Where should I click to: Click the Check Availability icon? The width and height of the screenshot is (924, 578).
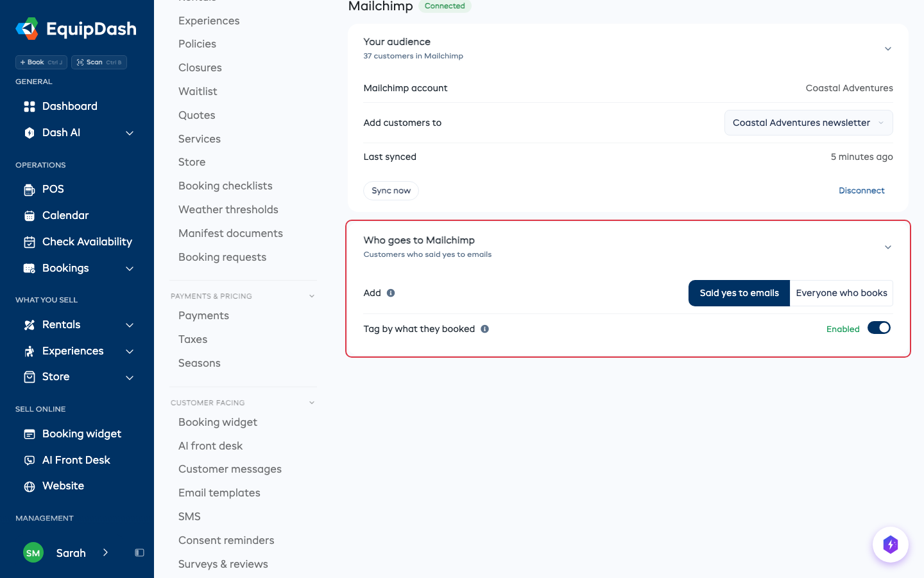(30, 242)
